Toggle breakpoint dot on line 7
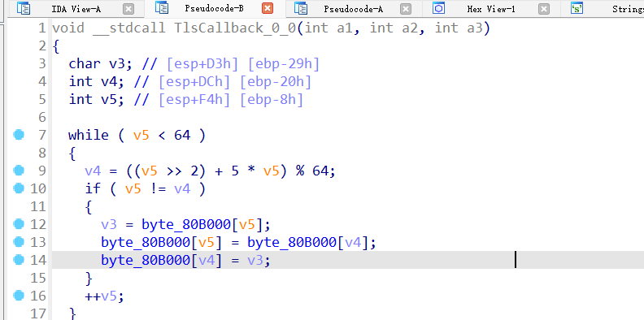644x320 pixels. tap(19, 135)
